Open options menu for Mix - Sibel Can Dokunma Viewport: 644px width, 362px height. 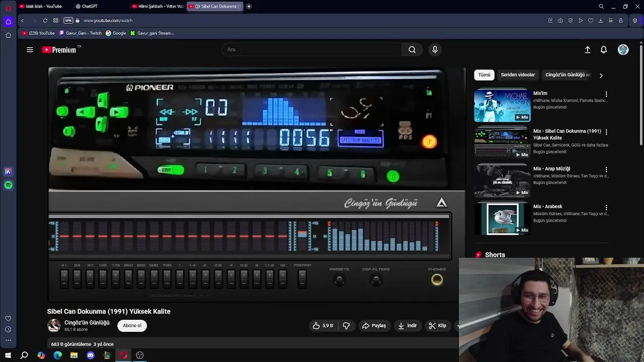pos(606,132)
